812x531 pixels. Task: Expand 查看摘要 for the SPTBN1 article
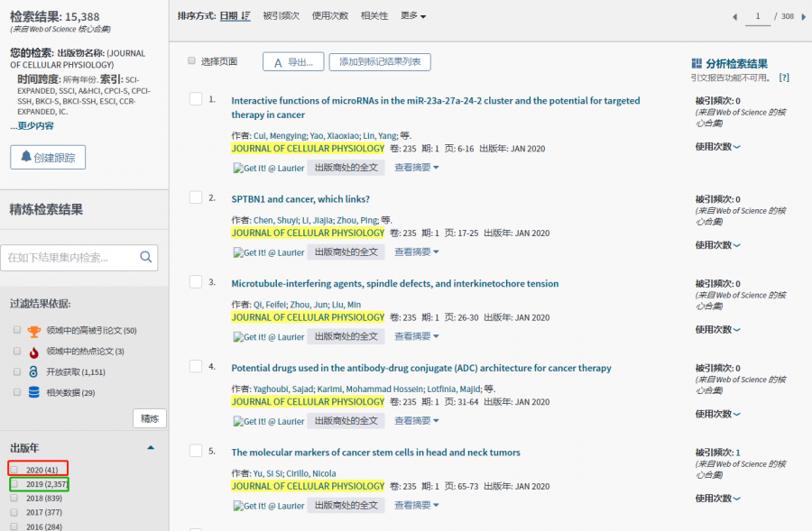pos(417,252)
